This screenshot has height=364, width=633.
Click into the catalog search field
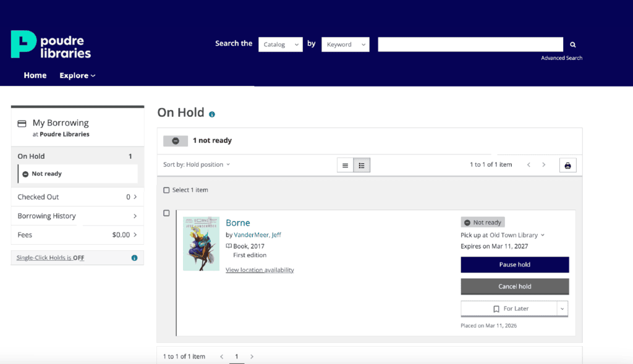470,44
